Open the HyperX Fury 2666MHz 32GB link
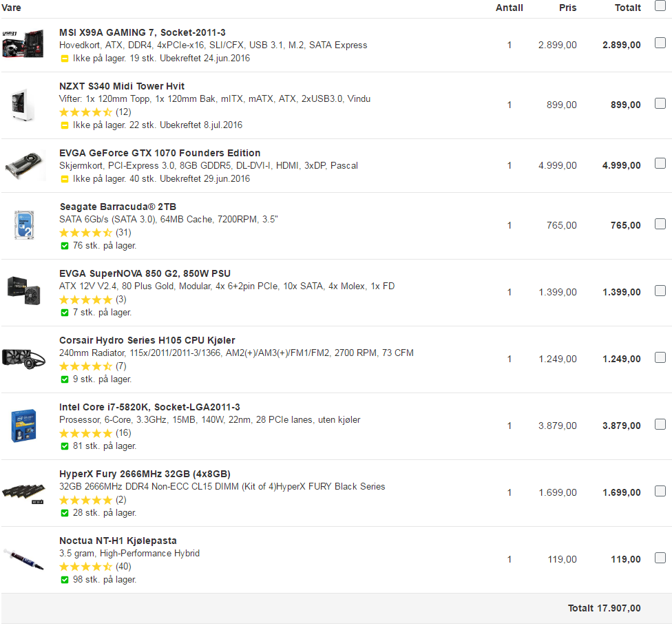 tap(145, 474)
